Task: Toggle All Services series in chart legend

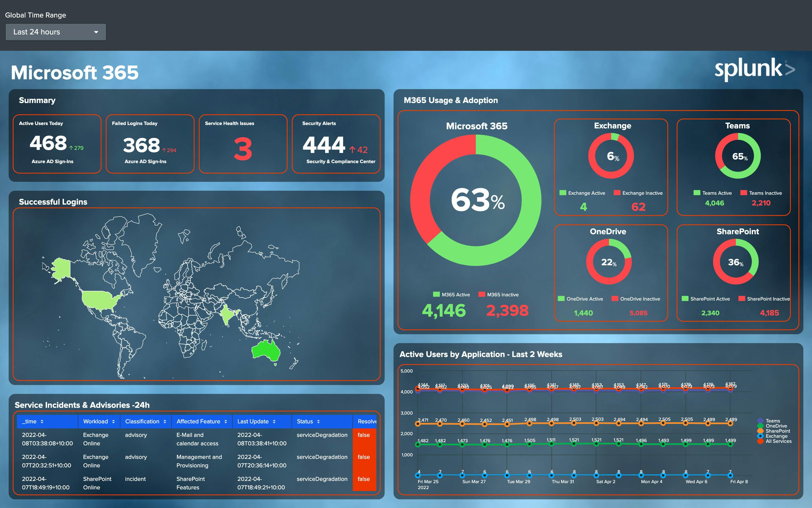Action: (775, 441)
